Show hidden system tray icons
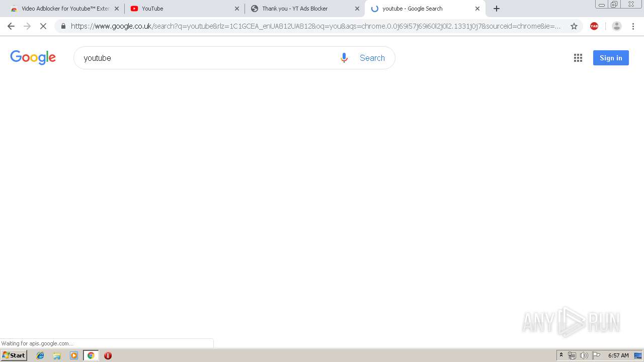This screenshot has width=644, height=362. coord(561,355)
